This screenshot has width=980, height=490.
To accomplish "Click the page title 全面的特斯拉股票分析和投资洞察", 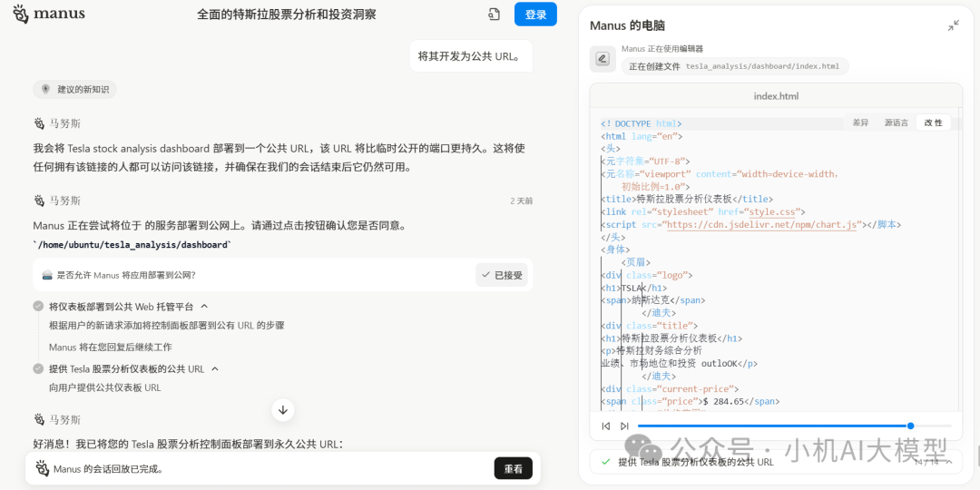I will coord(287,15).
